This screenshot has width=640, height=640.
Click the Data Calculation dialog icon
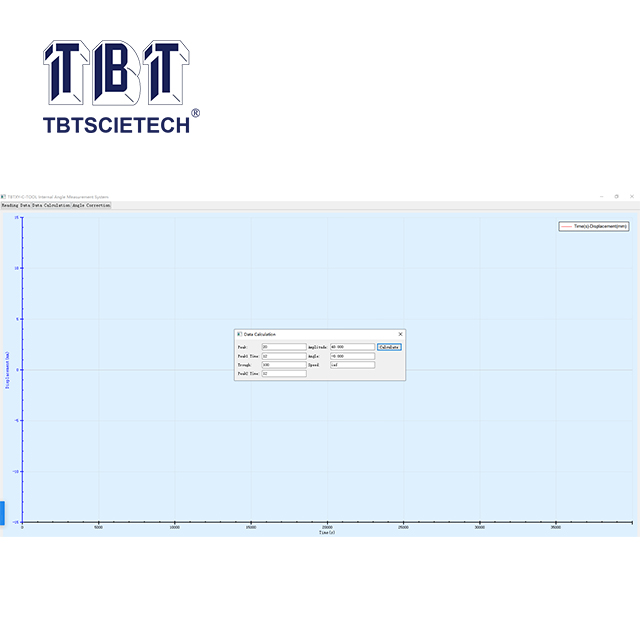238,334
